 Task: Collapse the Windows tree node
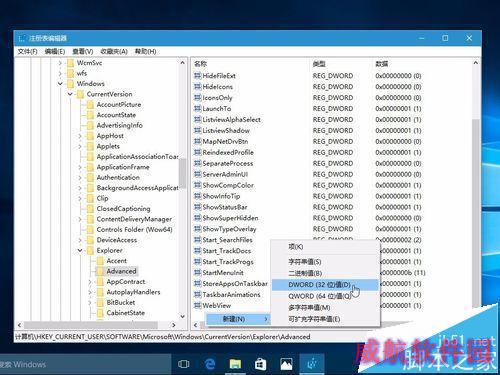point(60,84)
